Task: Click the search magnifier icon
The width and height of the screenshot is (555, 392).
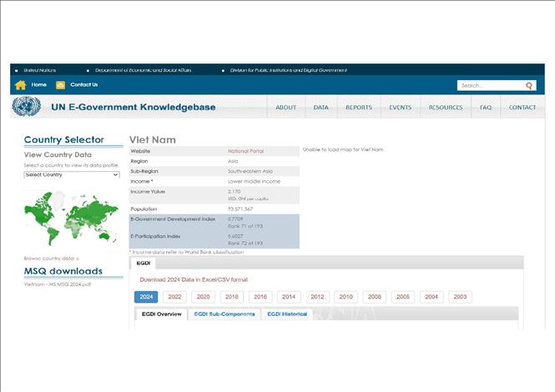Action: click(x=528, y=85)
